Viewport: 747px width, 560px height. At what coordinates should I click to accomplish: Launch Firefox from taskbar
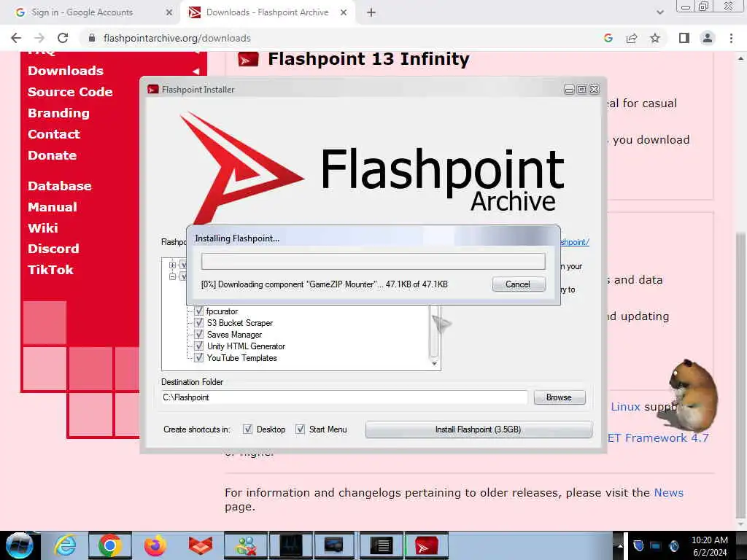point(155,545)
